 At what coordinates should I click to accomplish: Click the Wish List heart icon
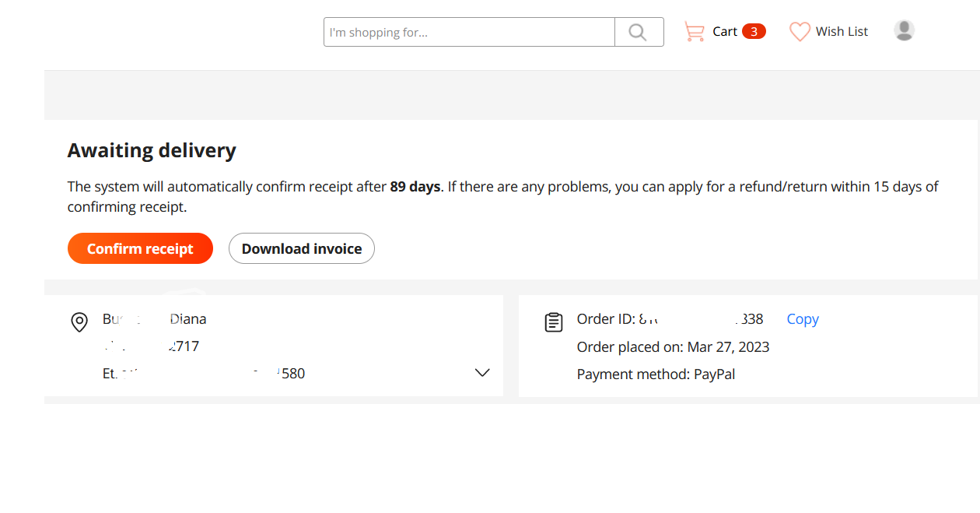coord(800,32)
